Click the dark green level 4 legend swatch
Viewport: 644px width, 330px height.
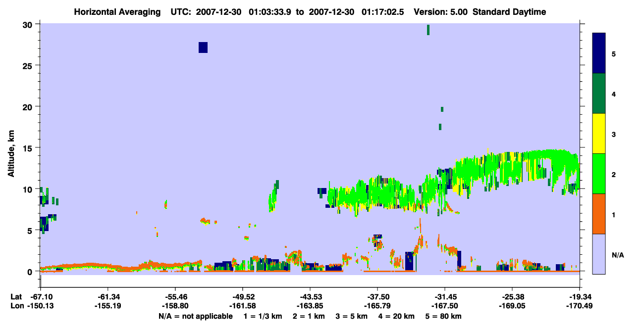[599, 94]
